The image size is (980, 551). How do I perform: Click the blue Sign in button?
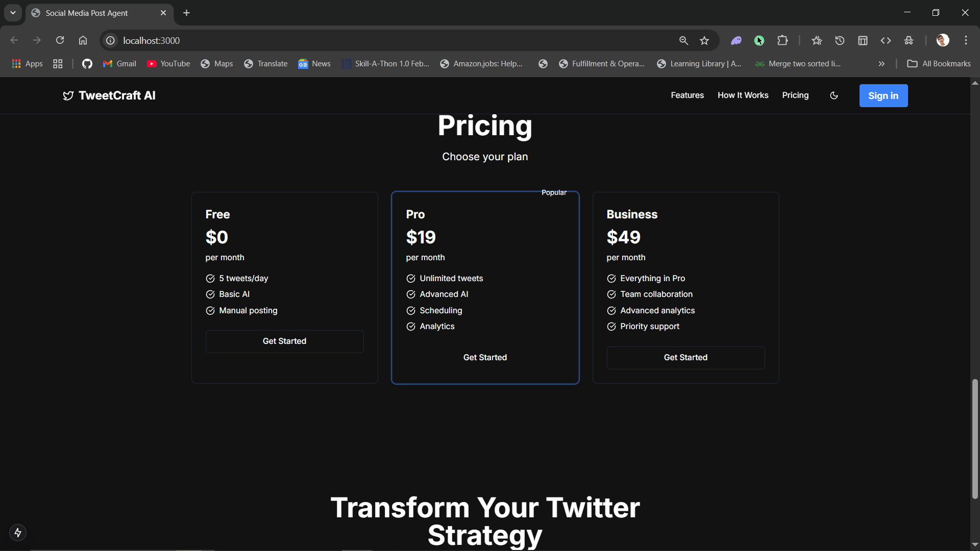tap(883, 95)
